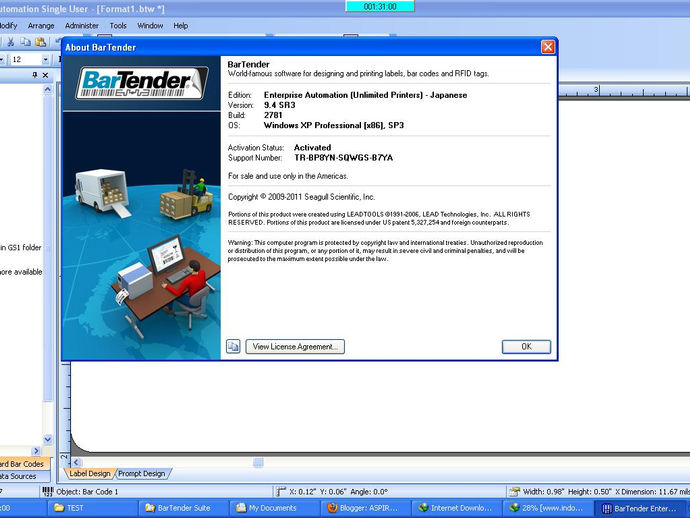
Task: Click the Object: Bar Code 1 status text
Action: (x=87, y=492)
